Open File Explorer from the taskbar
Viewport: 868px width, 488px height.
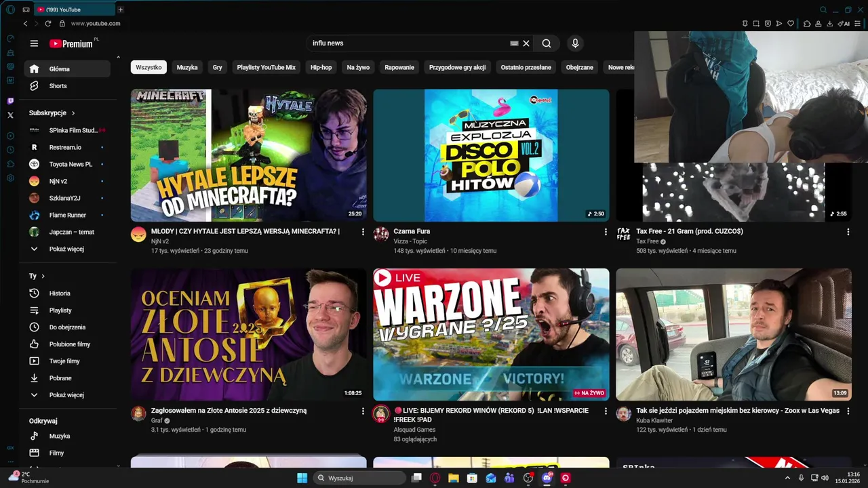tap(454, 478)
